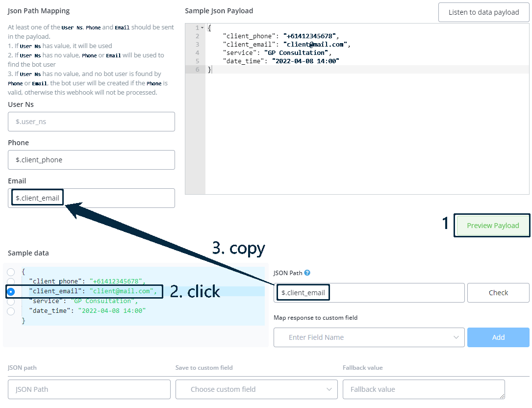Select the date_time sample data radio button
Screen dimensions: 532x408
[x=11, y=311]
